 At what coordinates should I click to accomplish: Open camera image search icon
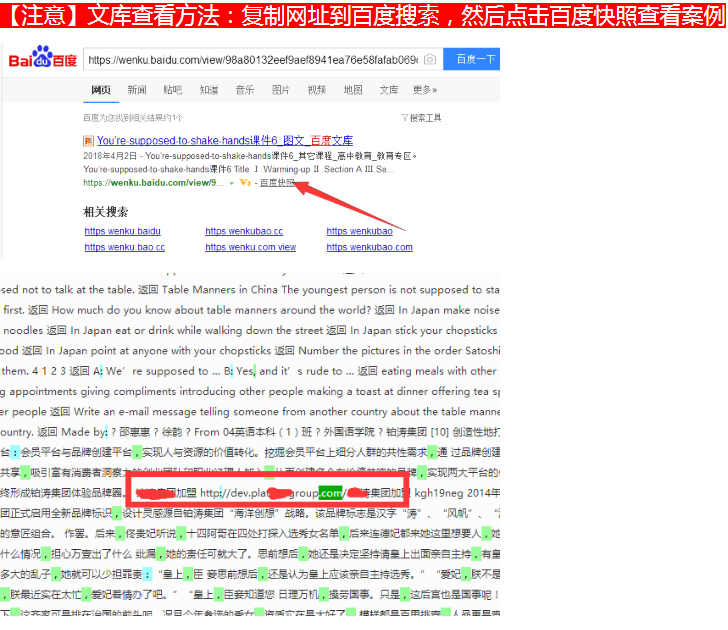coord(430,59)
